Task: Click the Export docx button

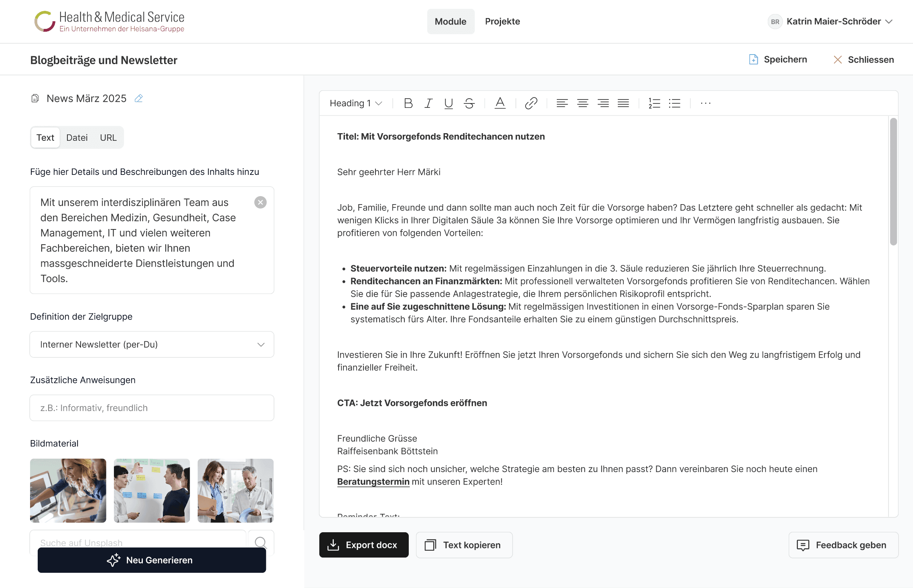Action: [x=363, y=545]
